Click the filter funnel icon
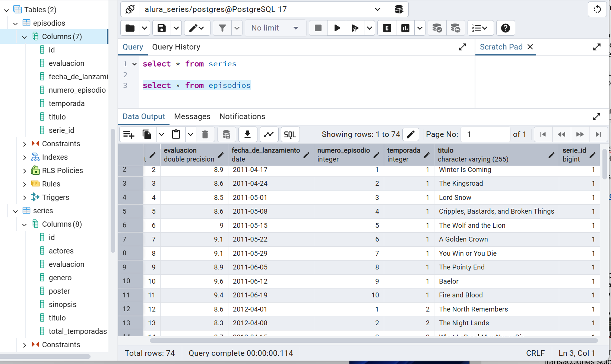The image size is (611, 364). (222, 28)
